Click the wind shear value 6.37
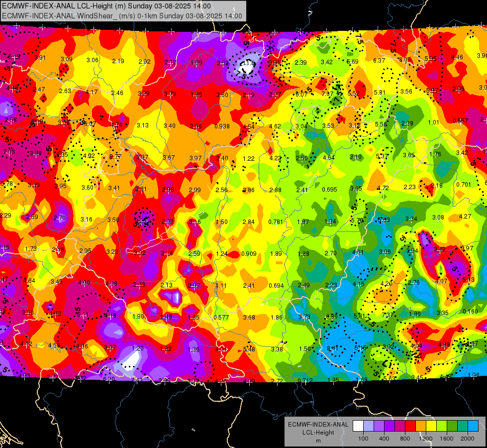 coord(379,61)
